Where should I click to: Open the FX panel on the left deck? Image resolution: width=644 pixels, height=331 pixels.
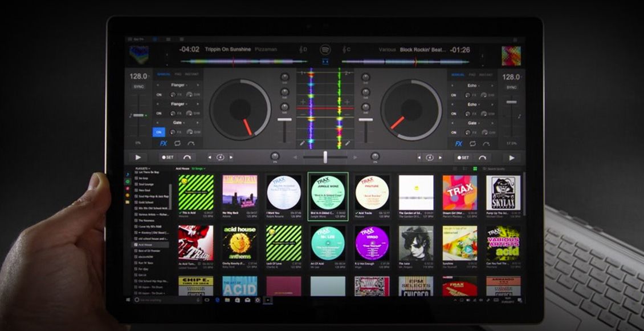[x=164, y=143]
